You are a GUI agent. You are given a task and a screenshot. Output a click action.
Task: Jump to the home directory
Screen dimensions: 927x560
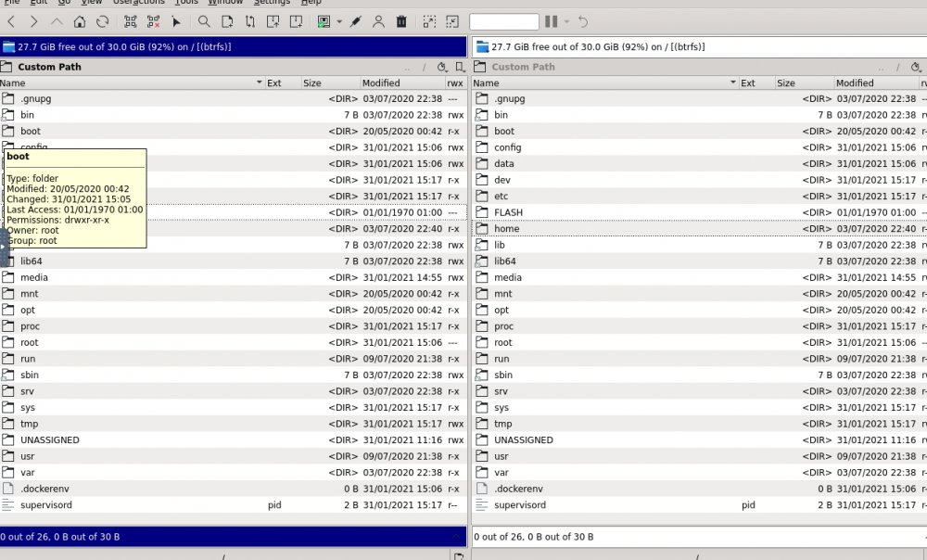pos(79,22)
